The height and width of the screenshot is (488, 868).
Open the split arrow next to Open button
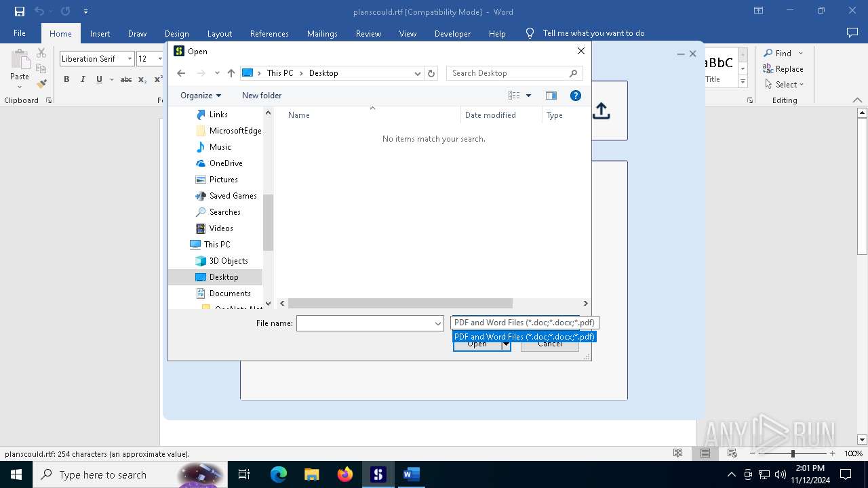coord(506,344)
